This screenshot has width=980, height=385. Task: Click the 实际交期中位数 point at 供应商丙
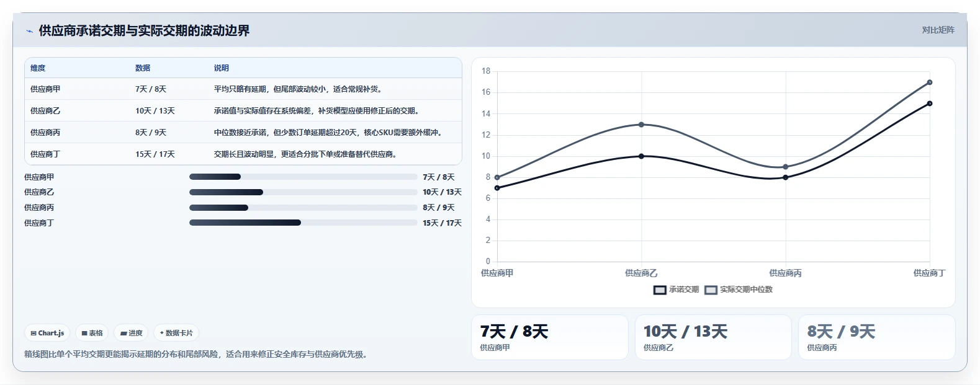click(785, 167)
